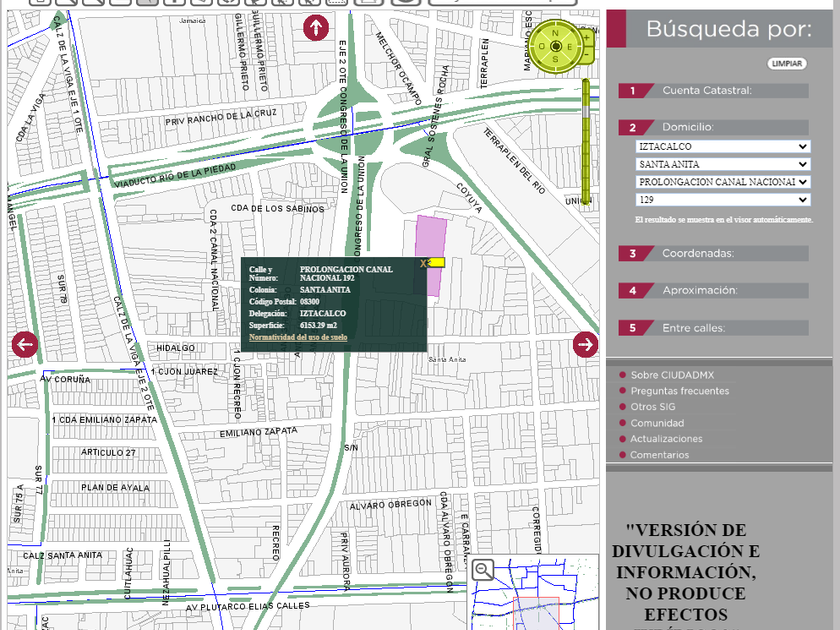
Task: Click the popup's Colonia value SANTA ANITA
Action: pyautogui.click(x=325, y=290)
